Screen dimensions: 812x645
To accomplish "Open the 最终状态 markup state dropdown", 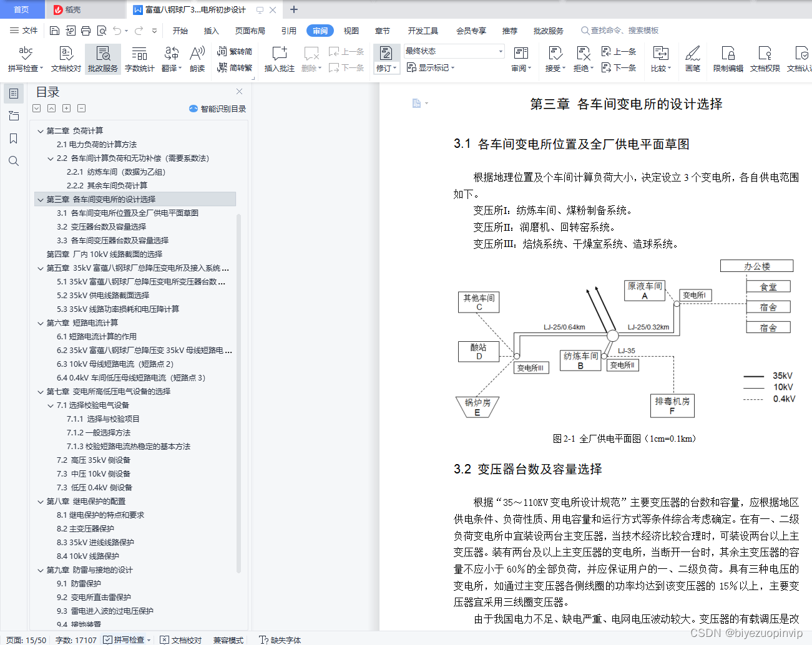I will 453,51.
